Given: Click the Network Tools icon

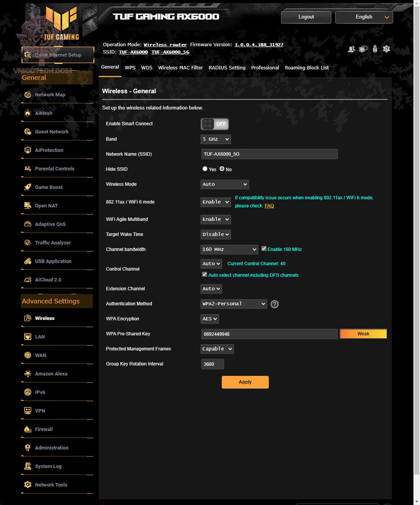Looking at the screenshot, I should pyautogui.click(x=28, y=485).
